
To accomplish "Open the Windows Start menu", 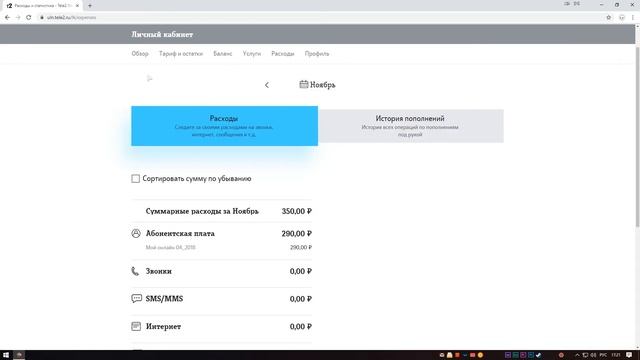I will pyautogui.click(x=6, y=355).
